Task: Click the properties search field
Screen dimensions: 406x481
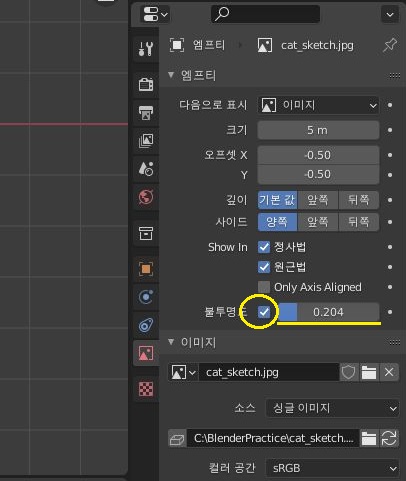Action: (265, 14)
